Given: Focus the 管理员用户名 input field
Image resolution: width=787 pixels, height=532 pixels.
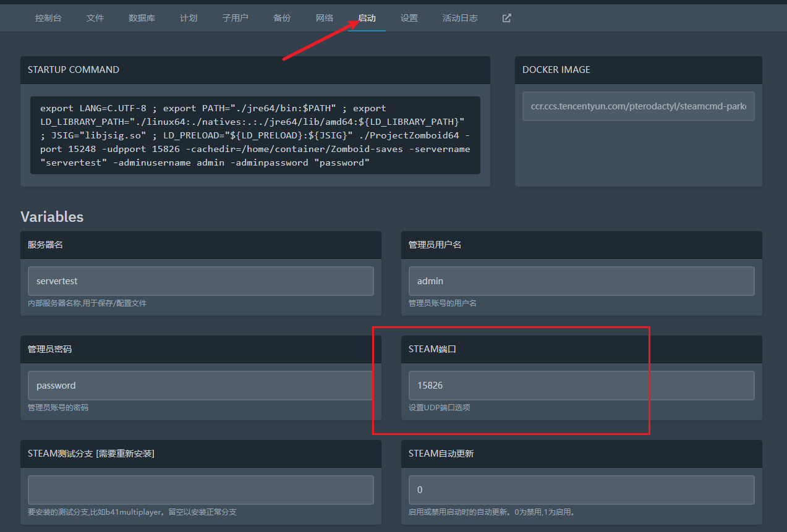Looking at the screenshot, I should (x=581, y=281).
